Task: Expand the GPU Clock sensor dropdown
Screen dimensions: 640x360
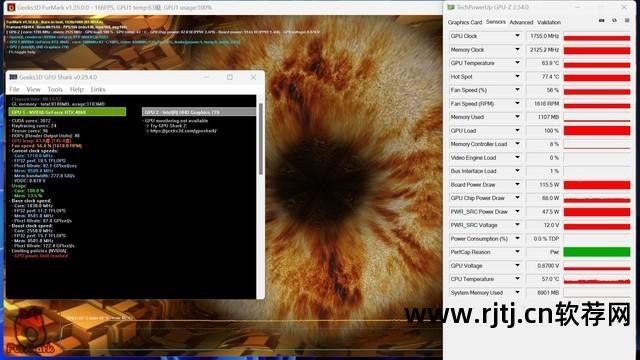Action: [517, 36]
